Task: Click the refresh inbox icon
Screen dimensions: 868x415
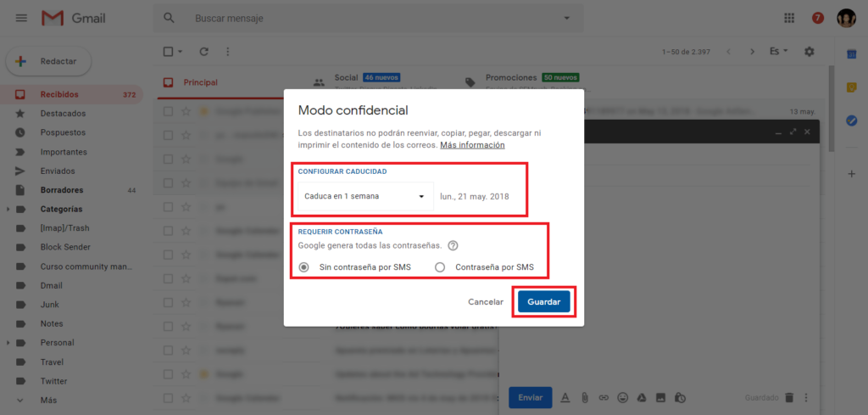Action: (203, 52)
